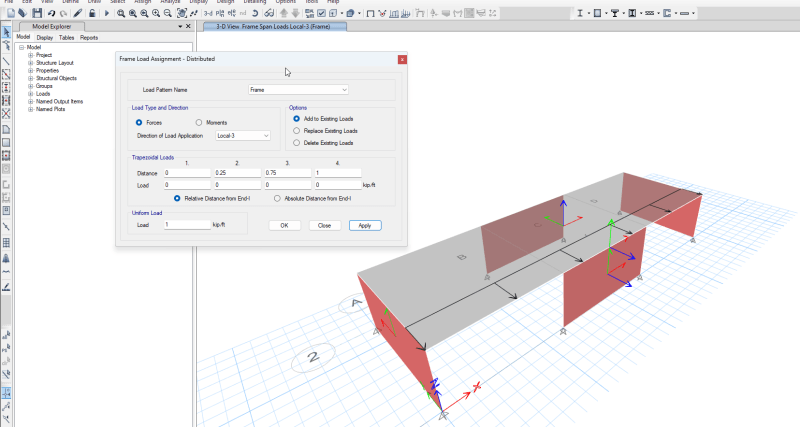
Task: Expand the Structure Layout tree node
Action: pyautogui.click(x=31, y=63)
